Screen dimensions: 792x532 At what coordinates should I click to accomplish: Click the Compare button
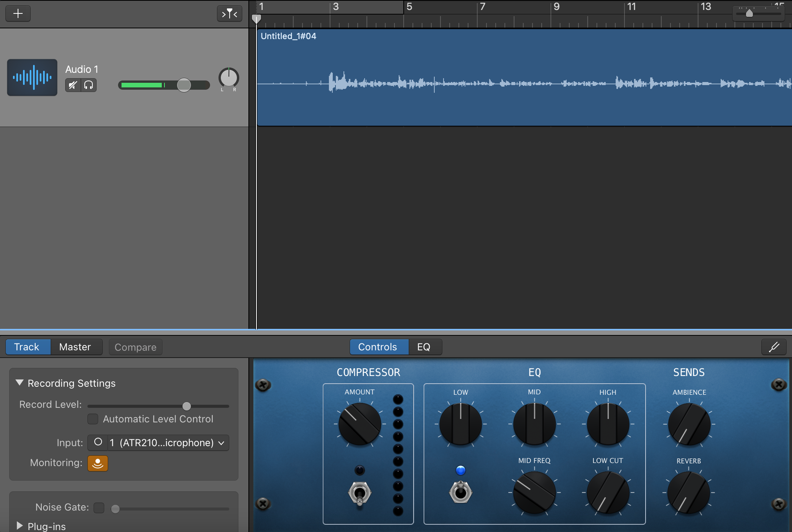[x=135, y=347]
